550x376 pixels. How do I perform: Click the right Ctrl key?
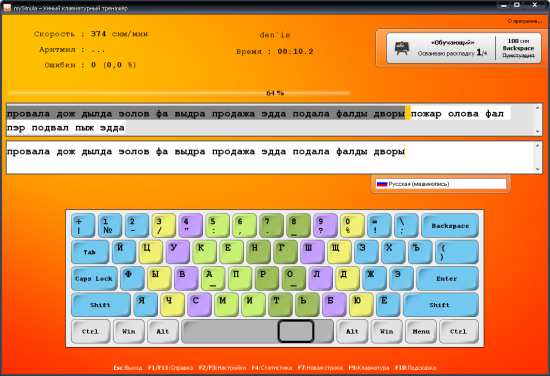click(459, 331)
